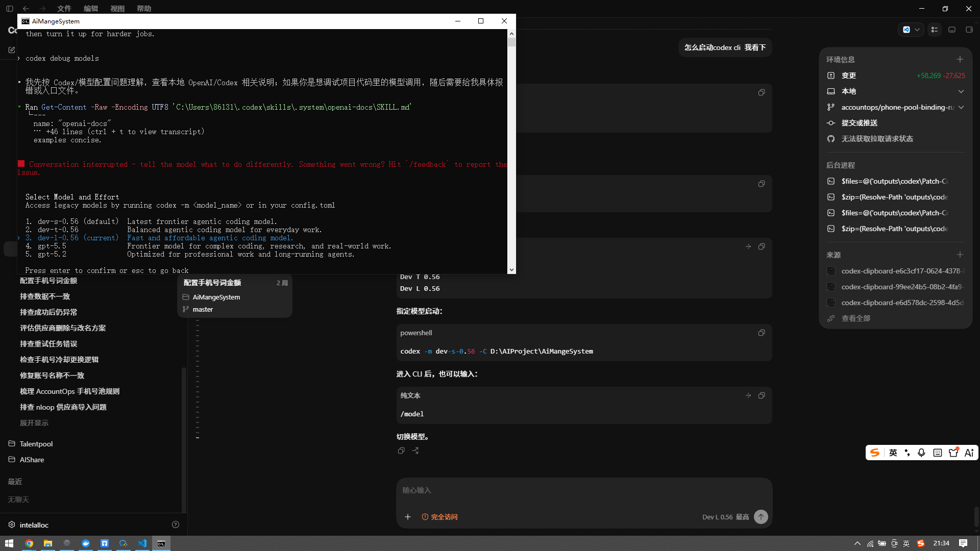Screen dimensions: 980x551
Task: Open 配置手机号词金额 chat in sidebar
Action: pyautogui.click(x=48, y=281)
